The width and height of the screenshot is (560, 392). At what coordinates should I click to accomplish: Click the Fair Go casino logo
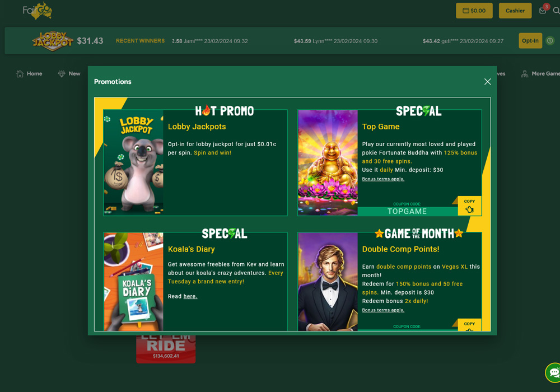point(38,10)
